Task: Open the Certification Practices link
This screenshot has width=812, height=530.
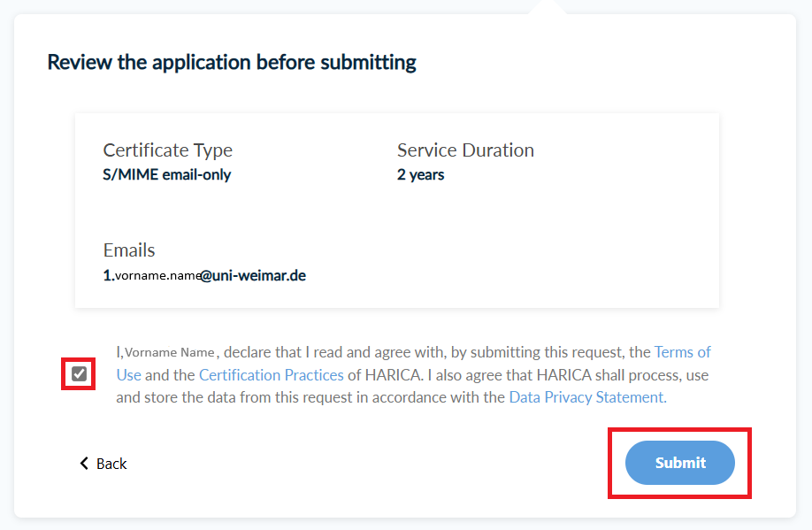Action: click(271, 375)
